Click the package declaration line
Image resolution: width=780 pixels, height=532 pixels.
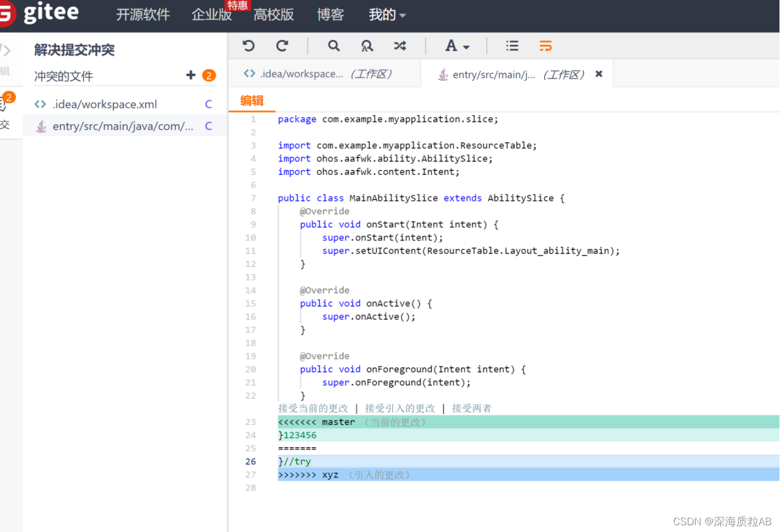[388, 119]
